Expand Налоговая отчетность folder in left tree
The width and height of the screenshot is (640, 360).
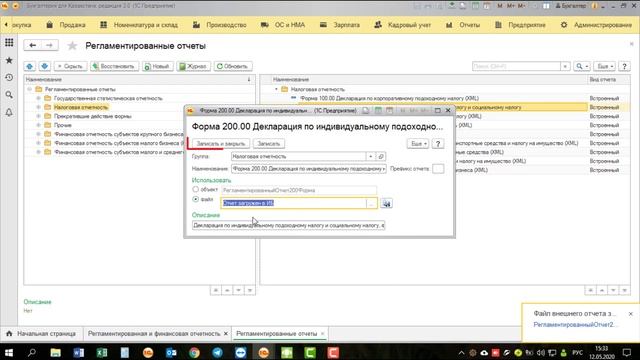click(38, 107)
